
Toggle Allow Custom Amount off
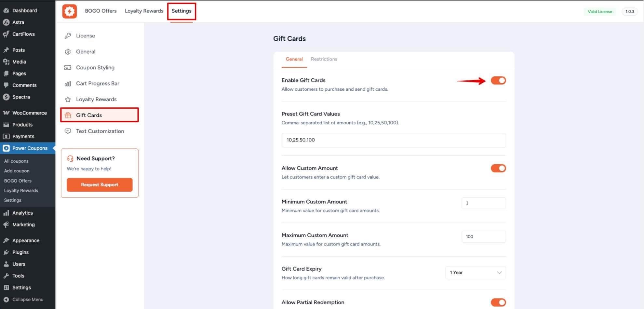498,168
